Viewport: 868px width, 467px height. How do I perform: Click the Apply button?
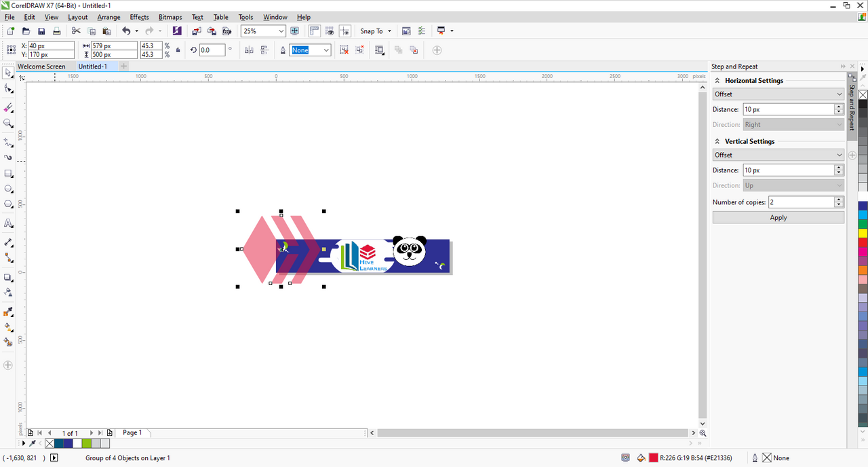pyautogui.click(x=778, y=218)
